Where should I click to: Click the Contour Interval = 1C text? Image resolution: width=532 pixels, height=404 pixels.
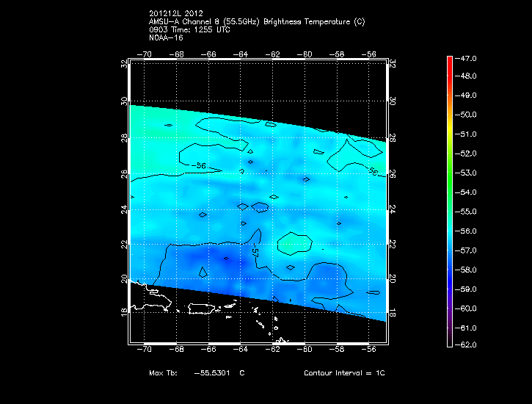click(344, 373)
